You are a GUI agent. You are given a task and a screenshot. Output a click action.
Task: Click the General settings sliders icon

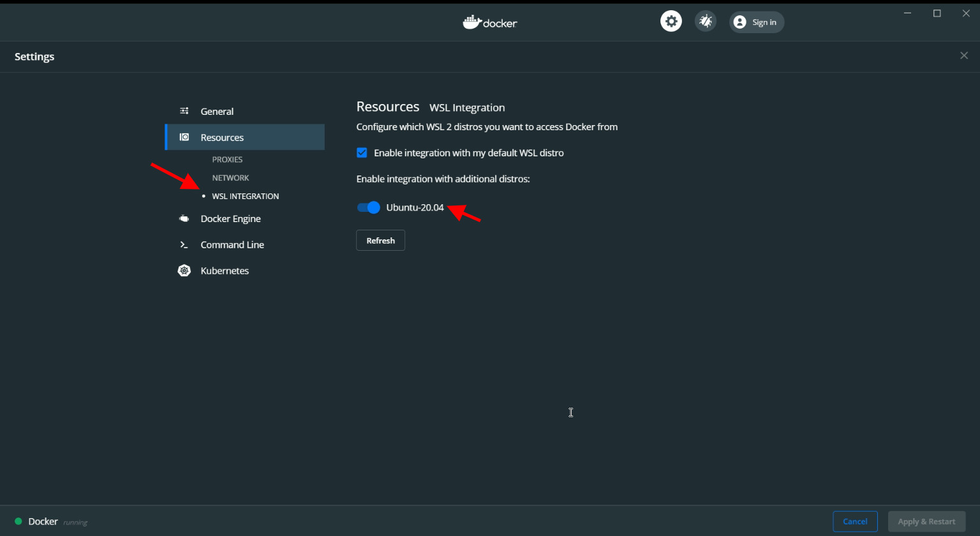tap(184, 111)
